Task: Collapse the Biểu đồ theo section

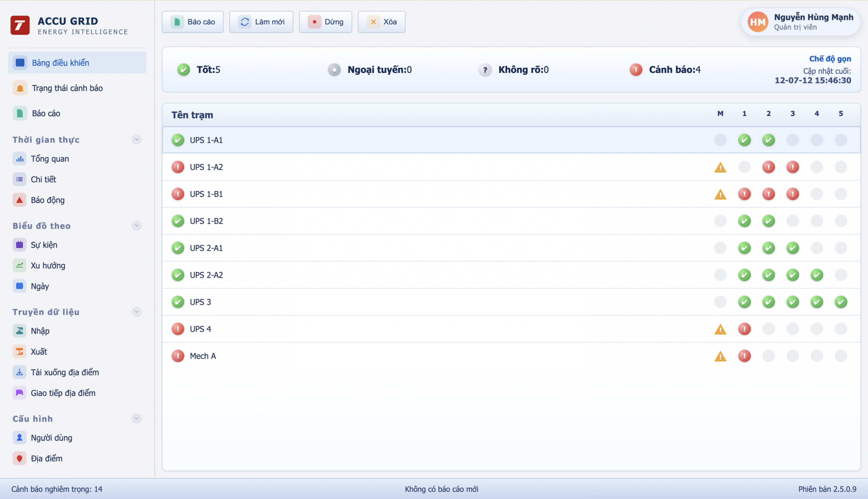Action: (136, 226)
